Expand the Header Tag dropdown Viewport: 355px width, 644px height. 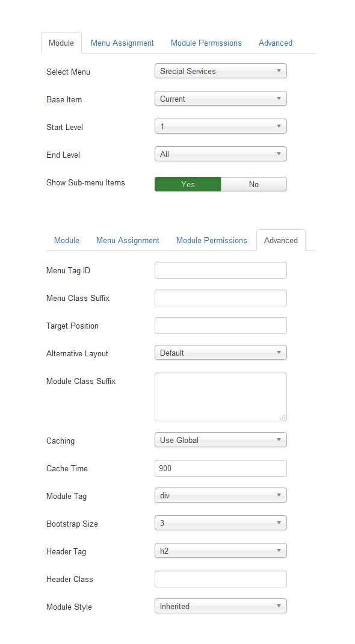click(220, 551)
